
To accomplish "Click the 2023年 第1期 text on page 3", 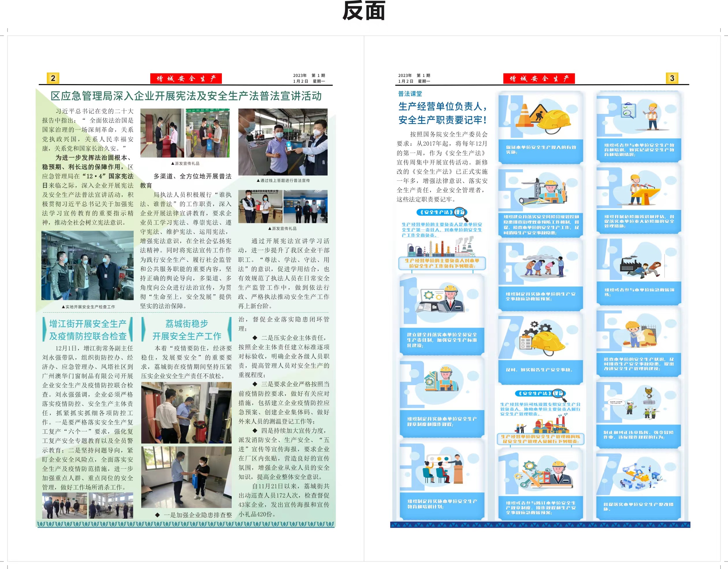I will (x=414, y=75).
